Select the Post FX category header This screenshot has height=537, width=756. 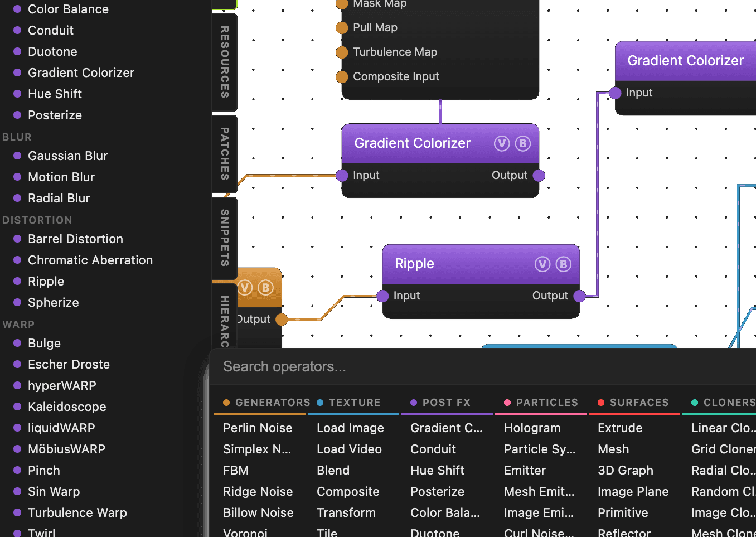(x=447, y=403)
